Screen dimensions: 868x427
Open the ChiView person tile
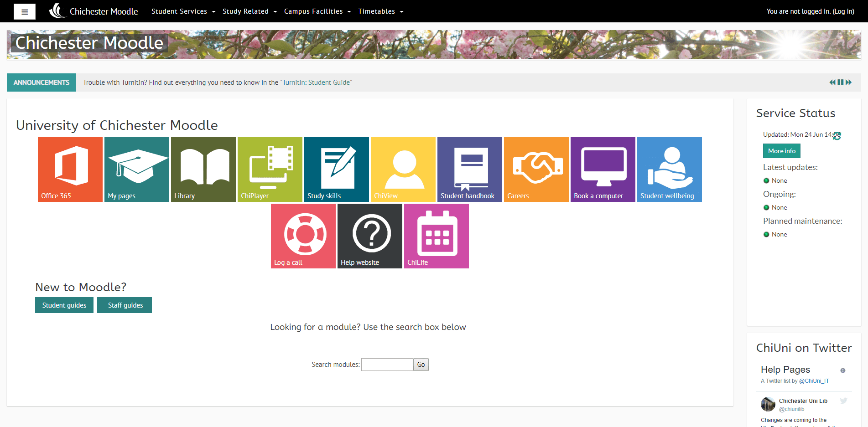[x=403, y=170]
